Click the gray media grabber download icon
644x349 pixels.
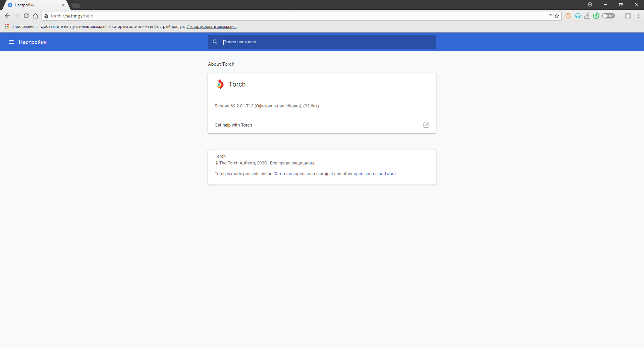pos(587,16)
